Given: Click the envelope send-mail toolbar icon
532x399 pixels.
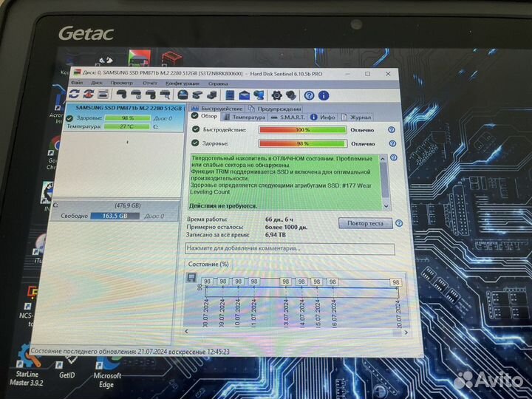Looking at the screenshot, I should pos(245,95).
